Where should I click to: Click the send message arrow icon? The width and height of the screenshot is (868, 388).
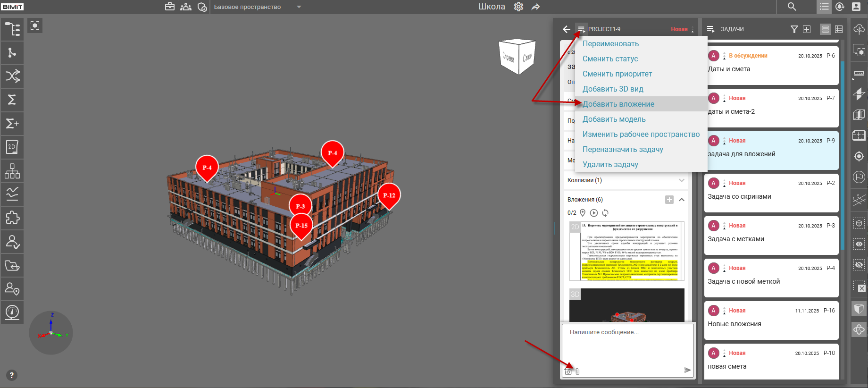click(x=687, y=370)
